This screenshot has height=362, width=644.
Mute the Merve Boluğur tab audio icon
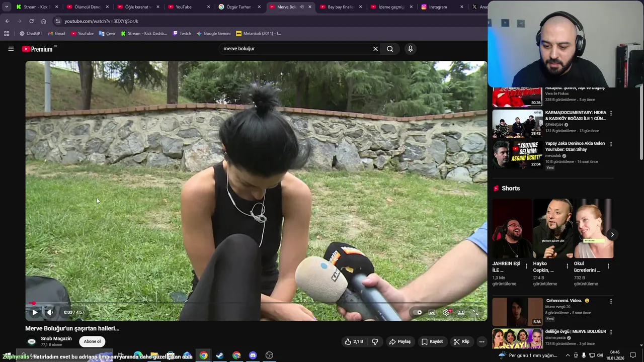302,7
